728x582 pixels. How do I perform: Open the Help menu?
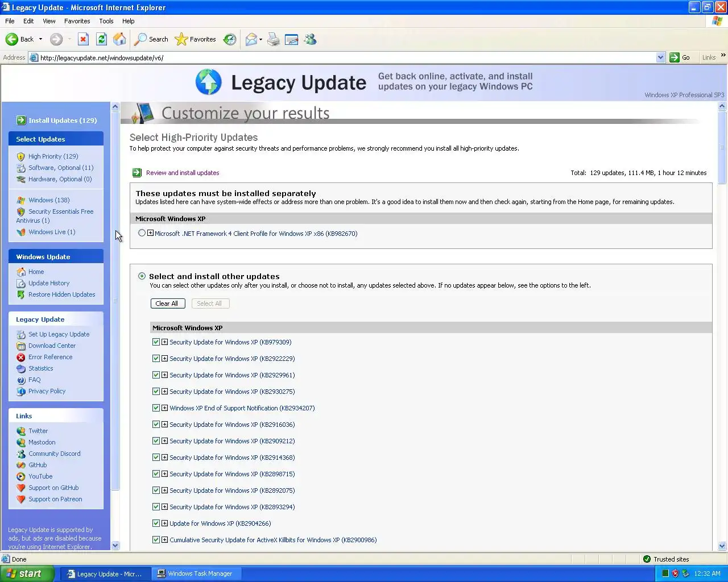128,21
